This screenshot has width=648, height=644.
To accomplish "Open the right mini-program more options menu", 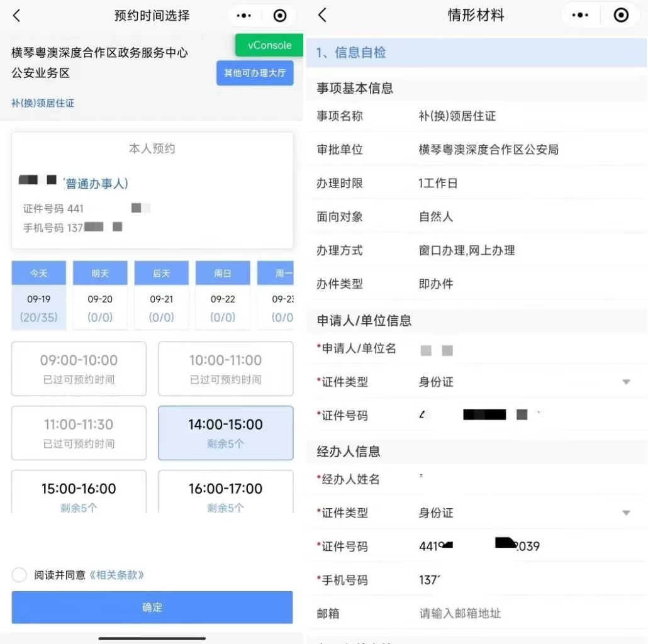I will click(579, 16).
